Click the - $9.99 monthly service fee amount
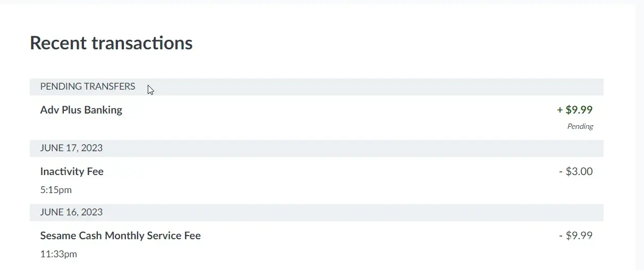 (x=575, y=236)
